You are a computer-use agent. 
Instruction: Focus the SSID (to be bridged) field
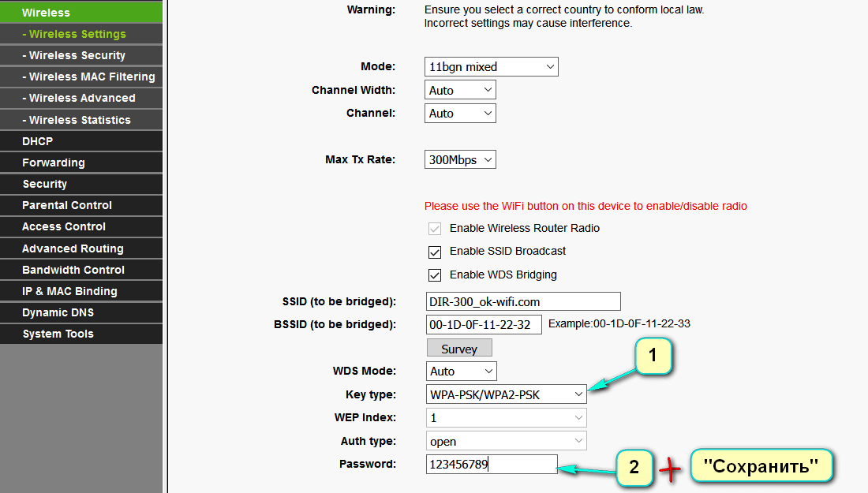(x=523, y=301)
